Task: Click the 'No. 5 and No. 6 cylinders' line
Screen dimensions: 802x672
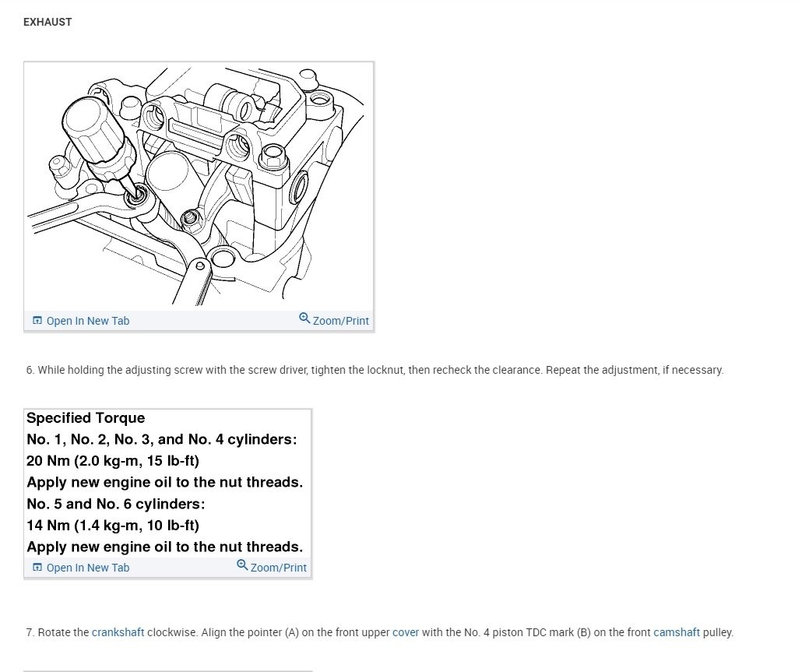Action: point(116,504)
